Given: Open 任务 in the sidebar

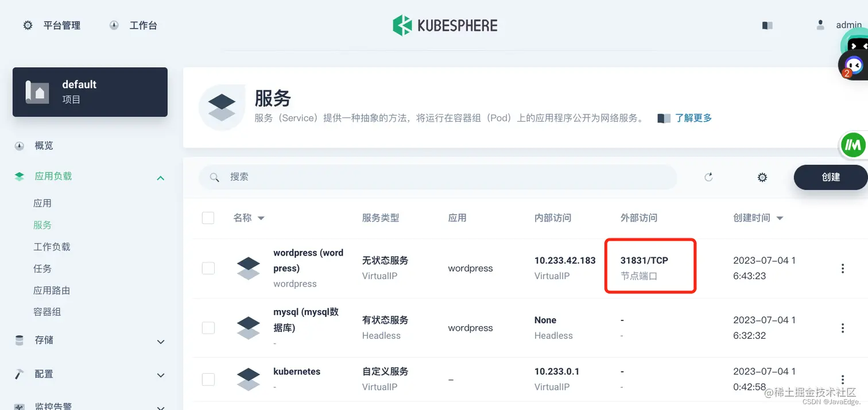Looking at the screenshot, I should point(42,269).
